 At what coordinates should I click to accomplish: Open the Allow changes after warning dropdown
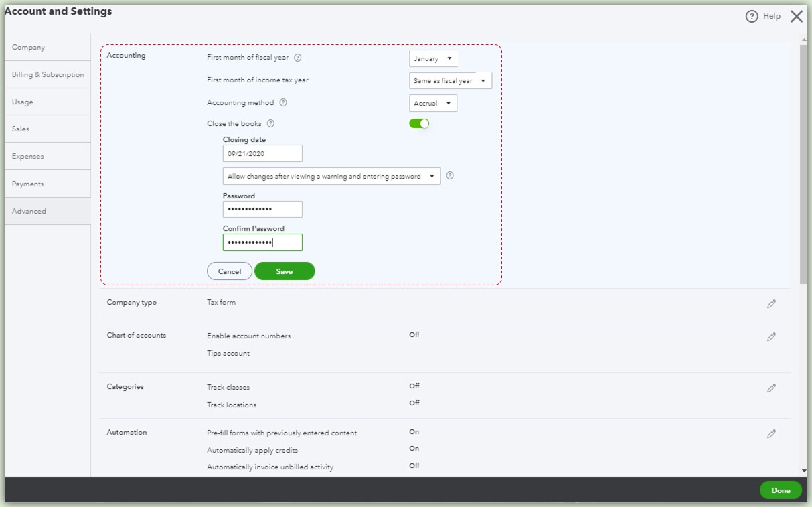point(331,177)
